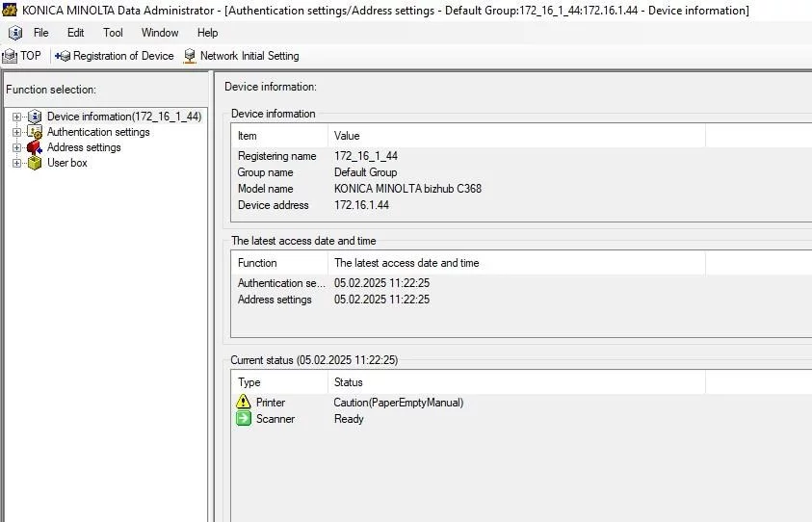Click the Device information tree icon
Image resolution: width=812 pixels, height=522 pixels.
tap(35, 117)
